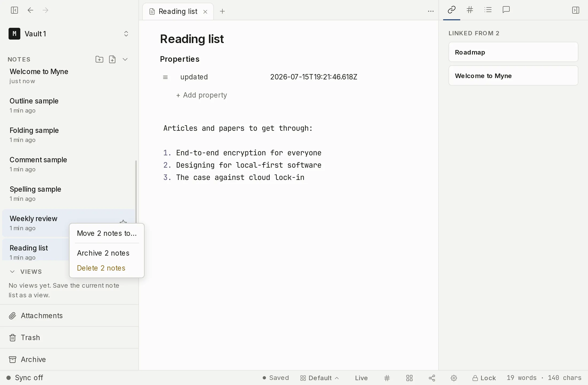Image resolution: width=588 pixels, height=385 pixels.
Task: Select the Comment sample note
Action: pos(68,164)
